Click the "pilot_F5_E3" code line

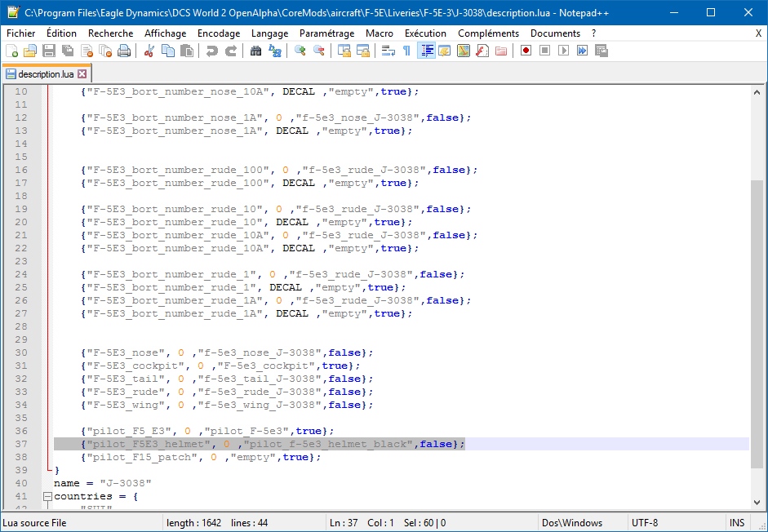(207, 431)
